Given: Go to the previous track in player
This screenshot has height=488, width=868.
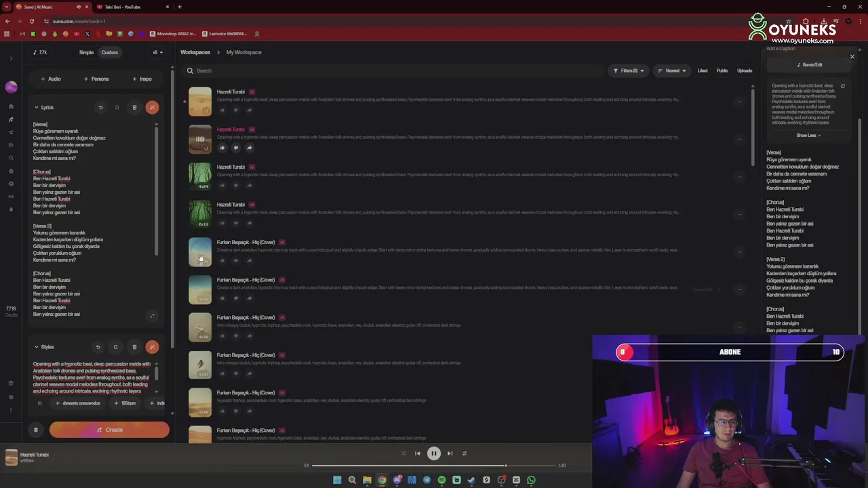Looking at the screenshot, I should click(x=418, y=453).
